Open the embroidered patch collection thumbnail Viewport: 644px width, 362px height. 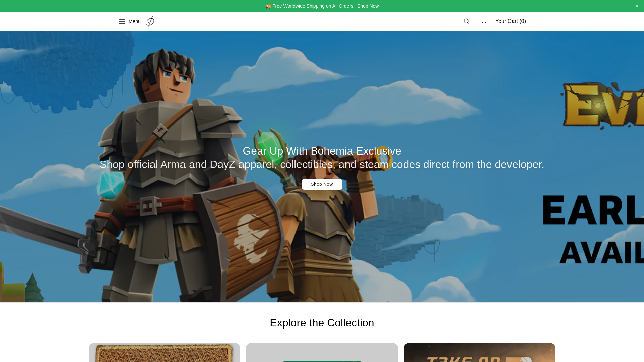pos(164,352)
